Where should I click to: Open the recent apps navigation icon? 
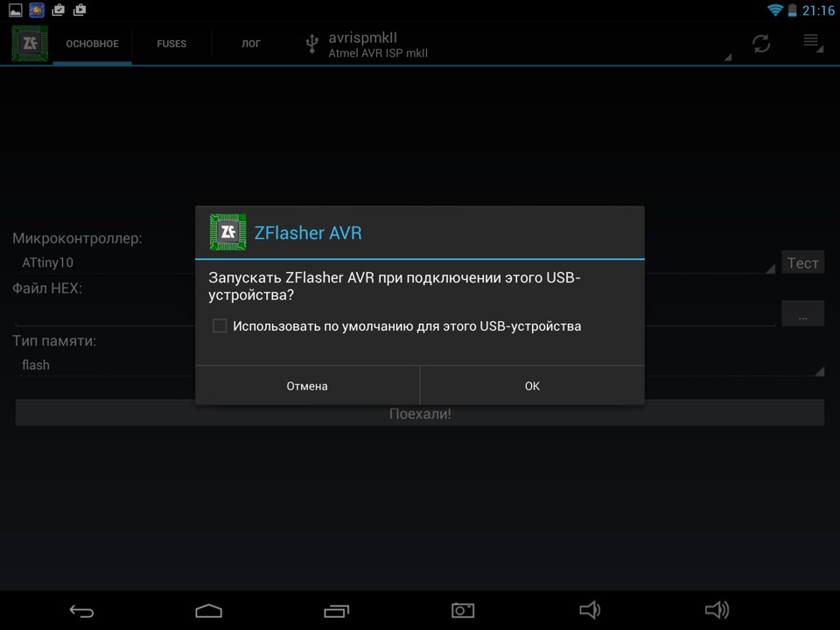pos(336,611)
